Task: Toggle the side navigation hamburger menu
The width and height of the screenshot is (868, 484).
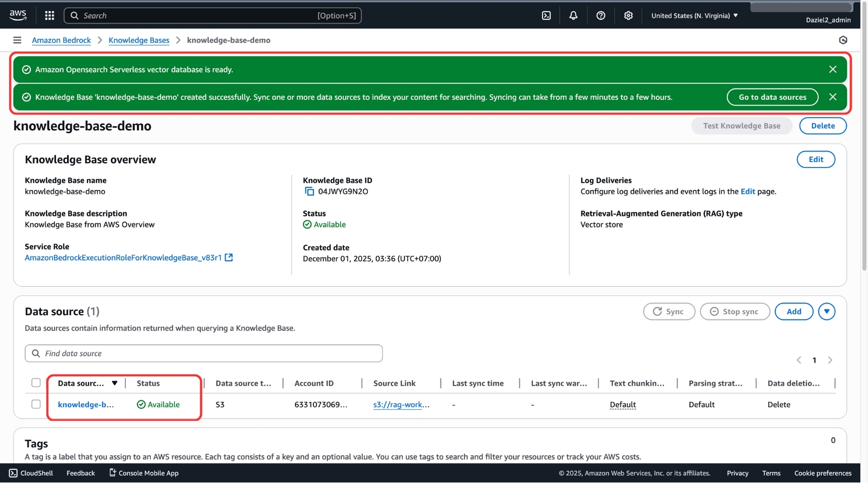Action: 17,40
